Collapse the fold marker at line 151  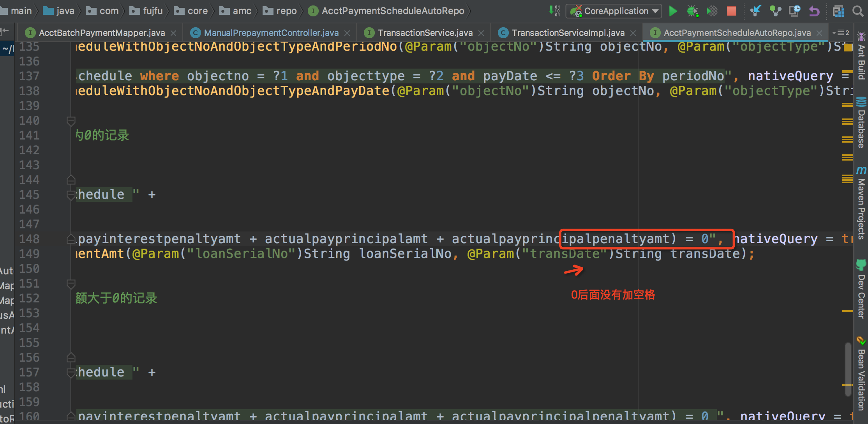[71, 284]
